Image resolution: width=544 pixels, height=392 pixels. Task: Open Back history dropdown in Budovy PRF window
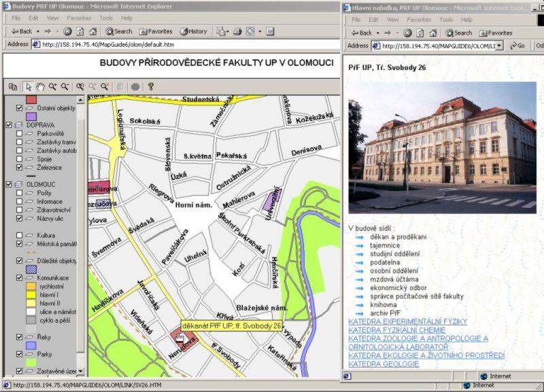(37, 31)
